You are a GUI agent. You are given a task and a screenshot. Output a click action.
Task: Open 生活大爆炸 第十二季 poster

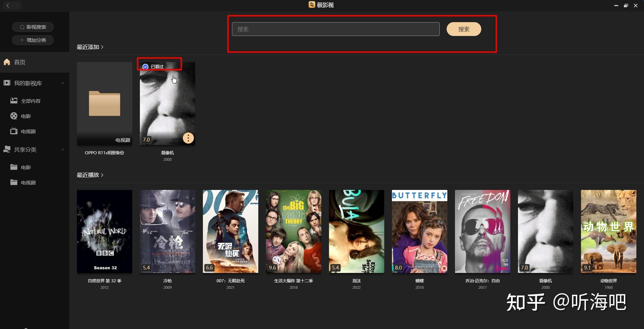[x=294, y=231]
